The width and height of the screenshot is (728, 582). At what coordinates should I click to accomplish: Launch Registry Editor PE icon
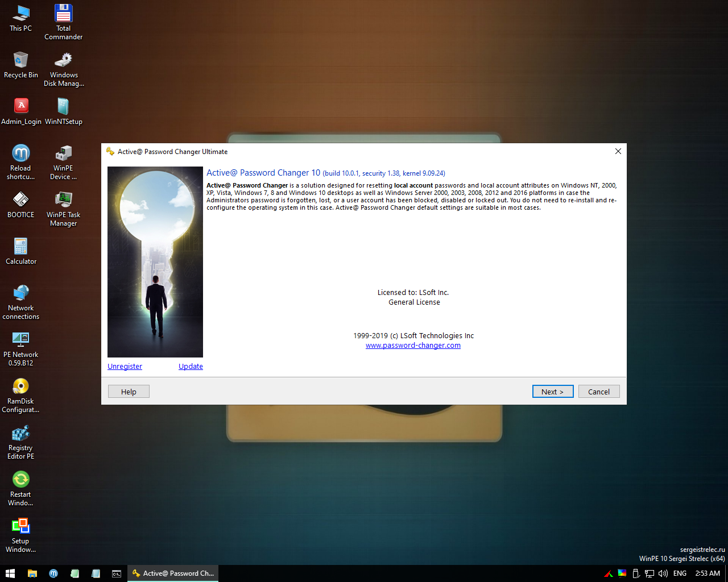(x=21, y=442)
